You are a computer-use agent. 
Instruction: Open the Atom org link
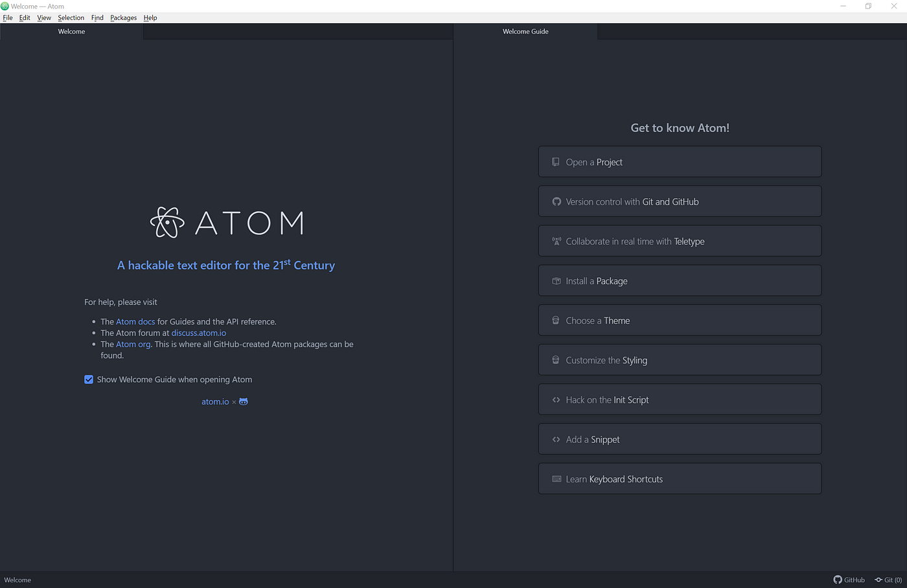[x=133, y=345]
